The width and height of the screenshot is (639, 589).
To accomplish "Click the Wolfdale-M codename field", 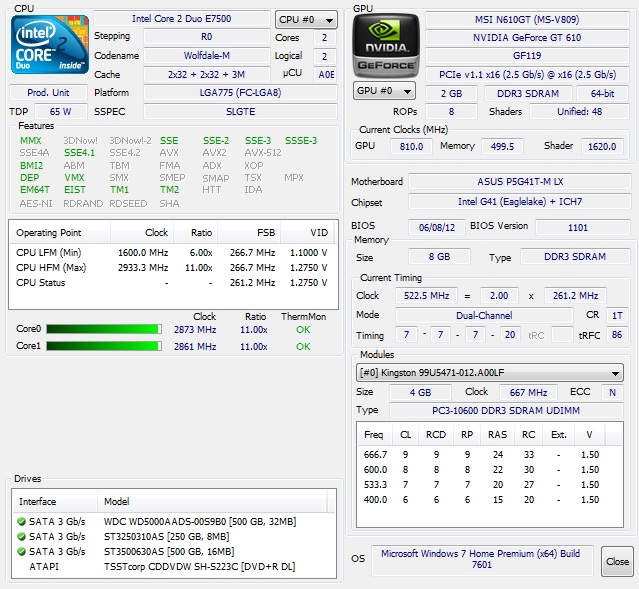I will pos(207,55).
